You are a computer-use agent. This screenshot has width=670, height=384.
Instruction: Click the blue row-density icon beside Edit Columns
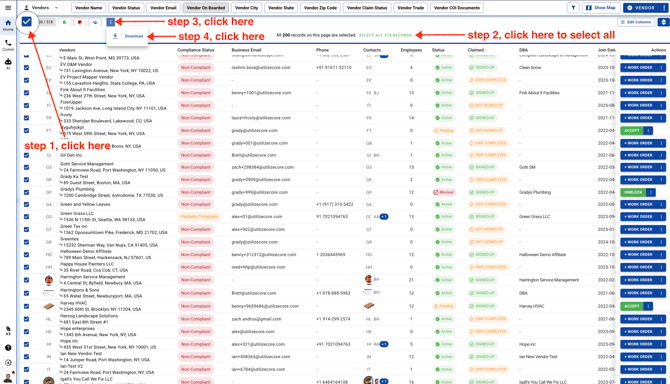pyautogui.click(x=663, y=22)
